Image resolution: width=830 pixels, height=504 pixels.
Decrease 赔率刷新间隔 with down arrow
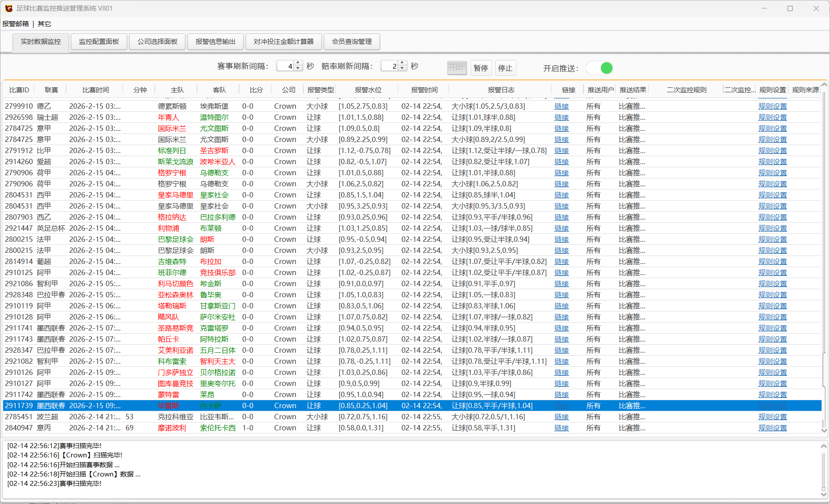[402, 68]
